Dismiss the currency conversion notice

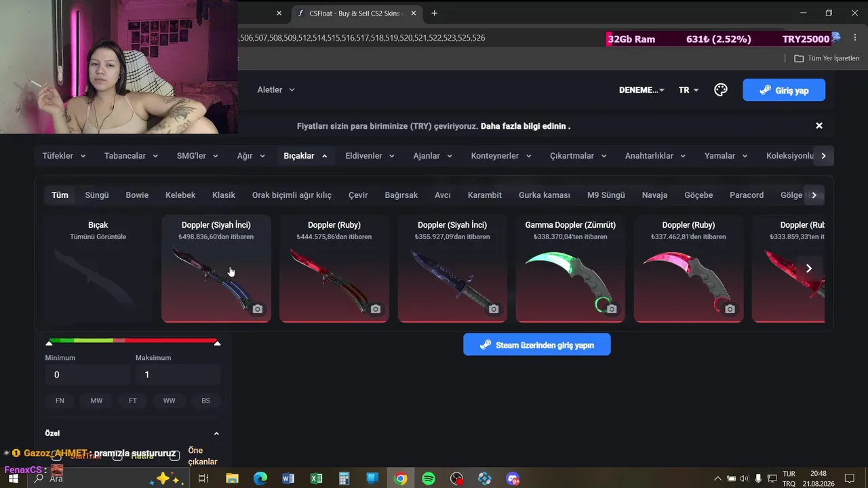[x=819, y=125]
